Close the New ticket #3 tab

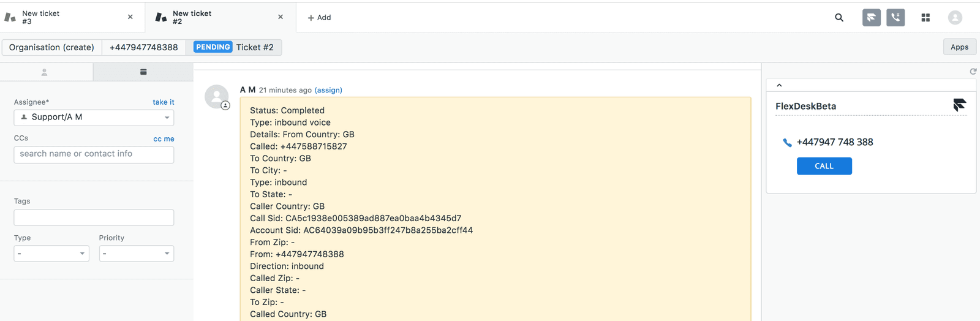pyautogui.click(x=130, y=17)
